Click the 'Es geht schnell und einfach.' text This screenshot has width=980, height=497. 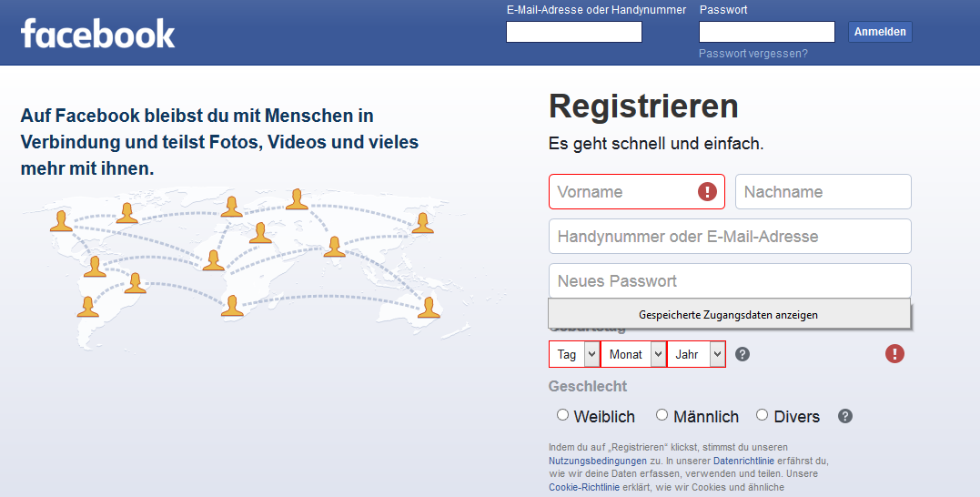point(656,144)
